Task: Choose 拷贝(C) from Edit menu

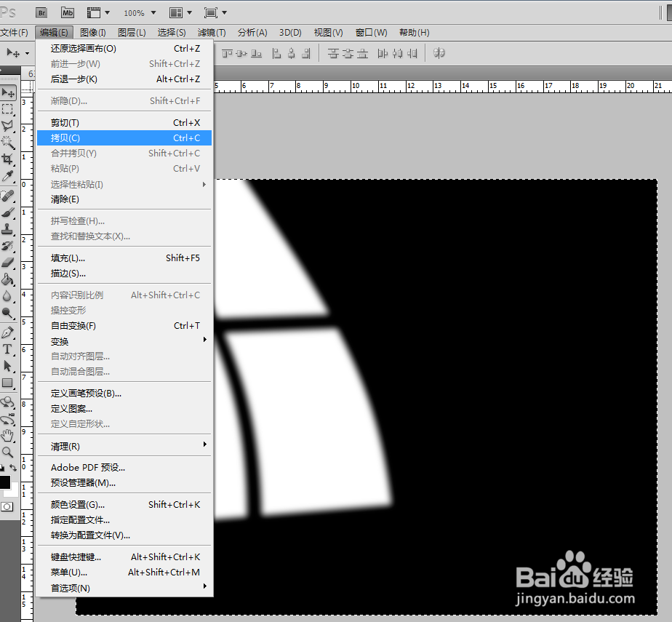Action: 124,138
